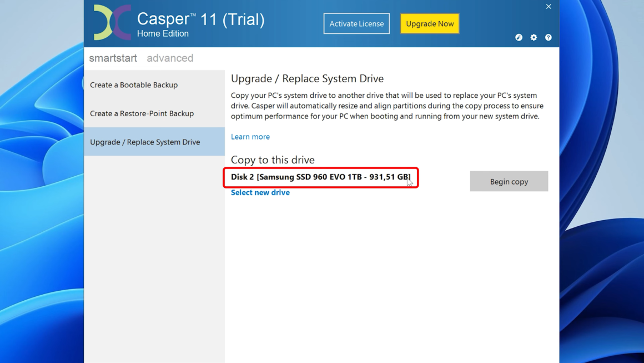Switch to the smartstart tab
644x363 pixels.
(113, 58)
